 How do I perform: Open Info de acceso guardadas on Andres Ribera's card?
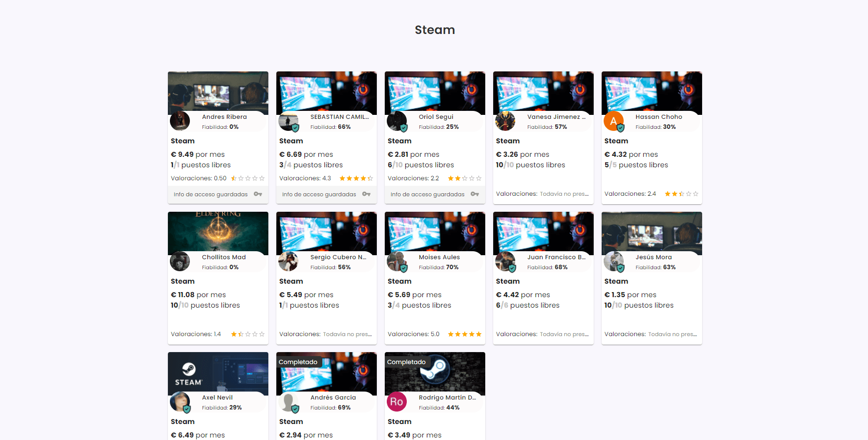[218, 194]
